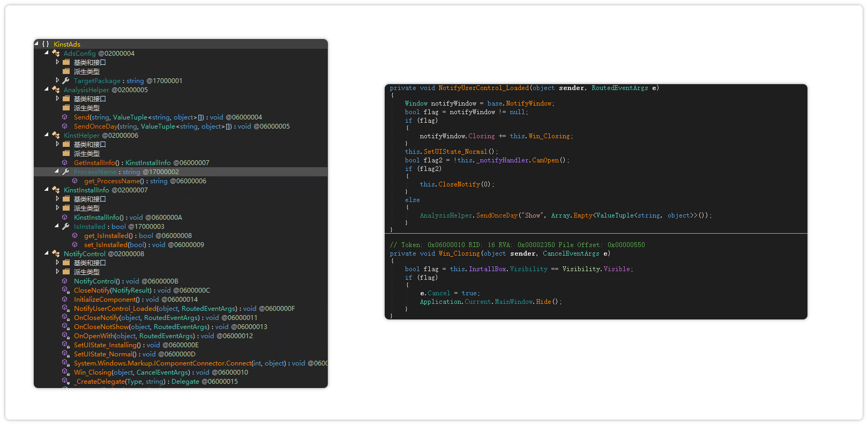868x425 pixels.
Task: Expand the TargetPackage property node
Action: (x=57, y=80)
